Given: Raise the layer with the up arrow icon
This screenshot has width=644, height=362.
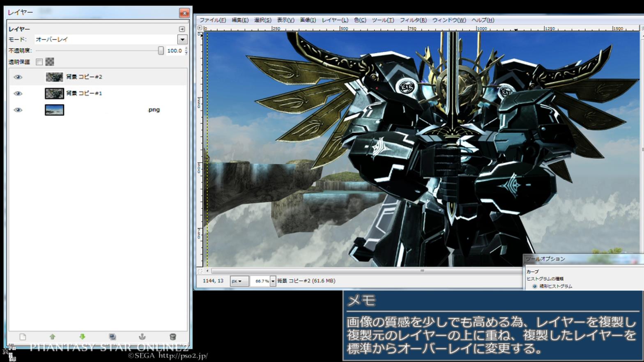Looking at the screenshot, I should click(x=53, y=337).
